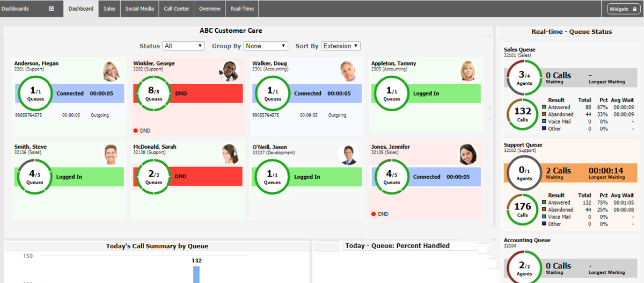Screen dimensions: 644x283
Task: Switch to the Sales tab
Action: coord(109,9)
